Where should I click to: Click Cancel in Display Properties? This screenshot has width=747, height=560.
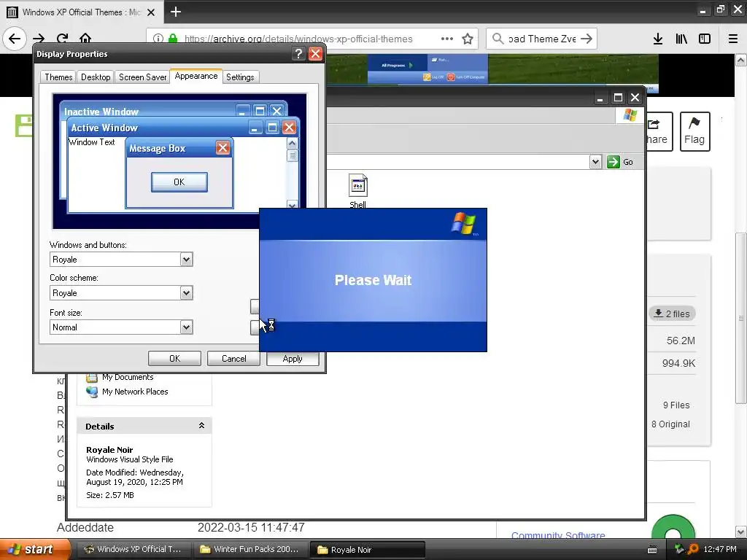coord(233,359)
